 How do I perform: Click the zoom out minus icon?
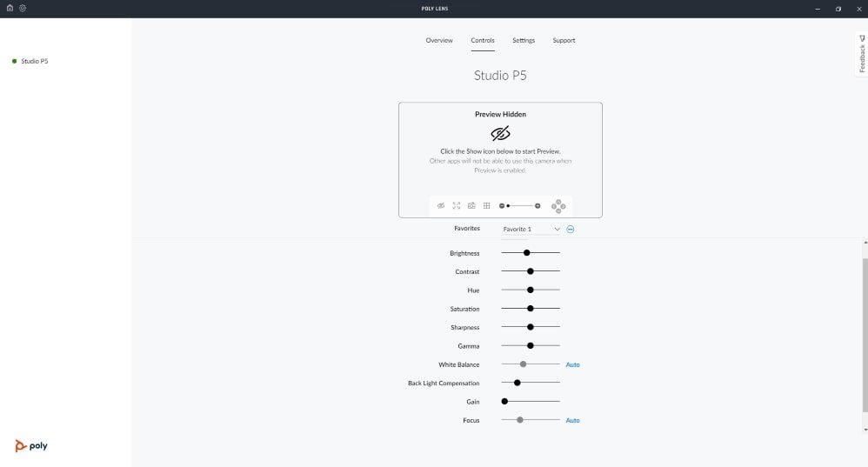502,206
